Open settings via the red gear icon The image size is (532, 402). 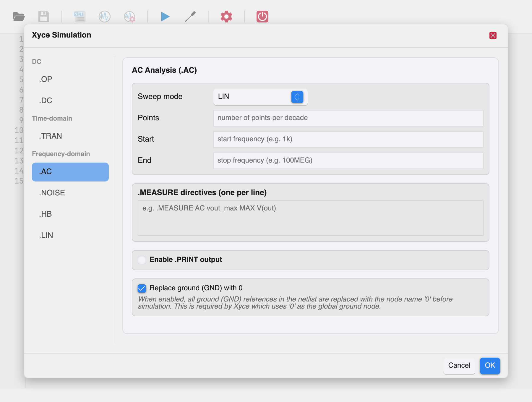click(226, 17)
